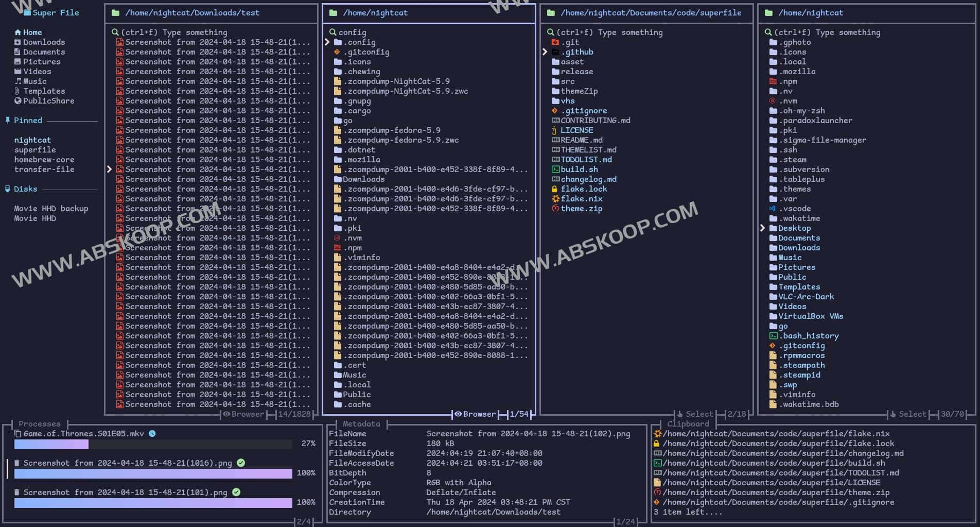
Task: Expand the .config entry chevron
Action: (328, 42)
